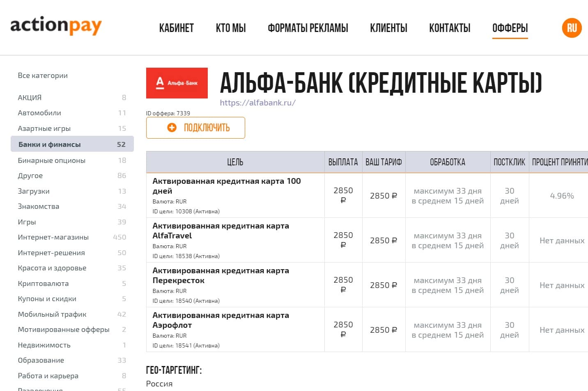Image resolution: width=588 pixels, height=391 pixels.
Task: Select the ОФФЕРЫ tab
Action: pos(510,28)
